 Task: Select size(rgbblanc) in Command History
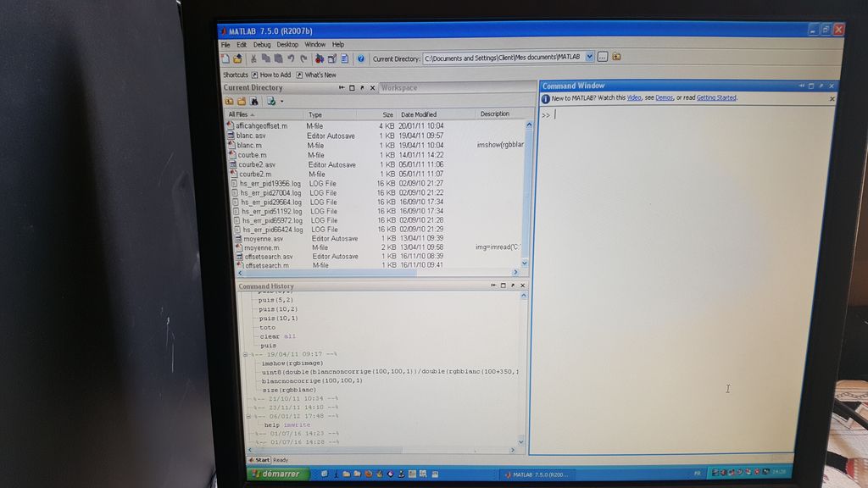(x=290, y=390)
